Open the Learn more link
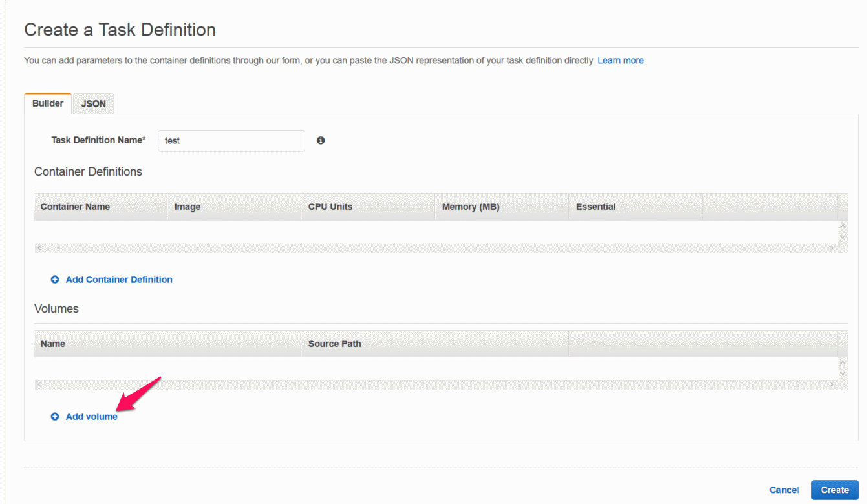 [621, 60]
